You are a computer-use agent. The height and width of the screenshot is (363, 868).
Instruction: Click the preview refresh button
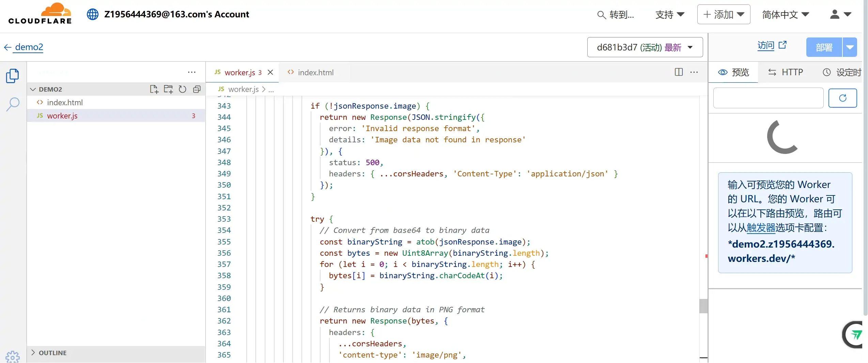pos(842,98)
